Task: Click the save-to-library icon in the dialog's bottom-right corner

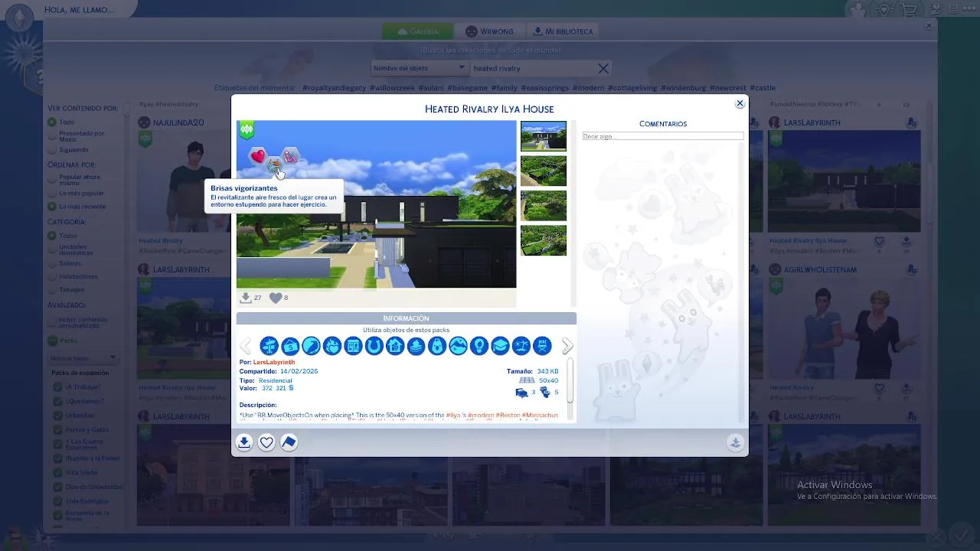Action: tap(735, 442)
